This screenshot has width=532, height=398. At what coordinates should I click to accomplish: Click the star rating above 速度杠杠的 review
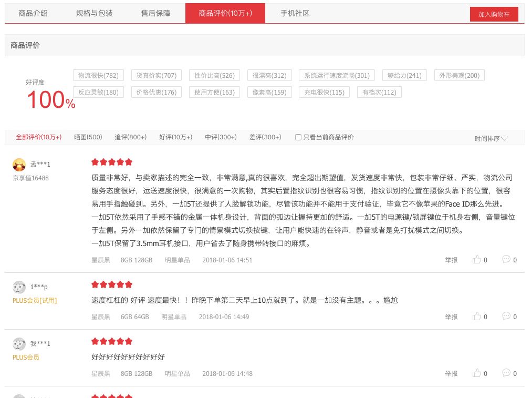(x=111, y=284)
